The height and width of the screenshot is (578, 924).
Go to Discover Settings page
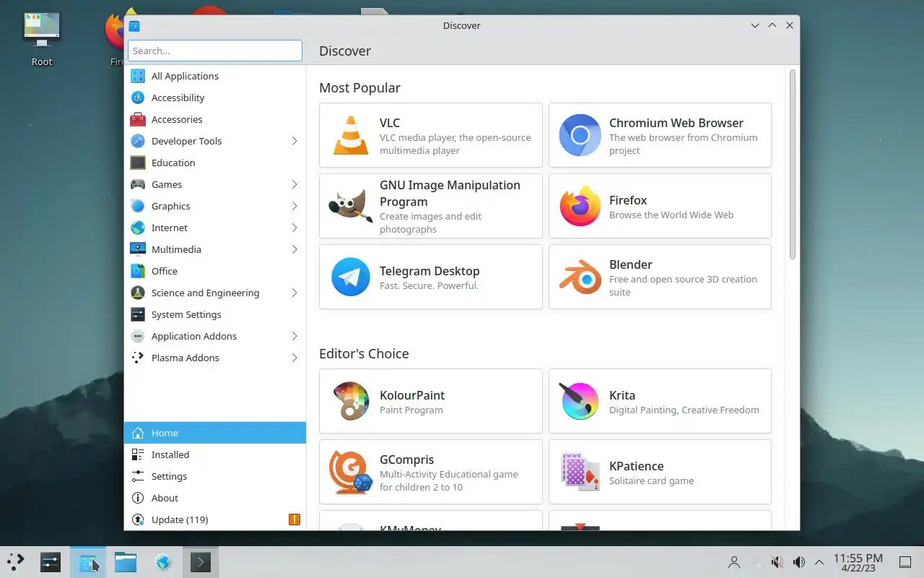coord(215,476)
